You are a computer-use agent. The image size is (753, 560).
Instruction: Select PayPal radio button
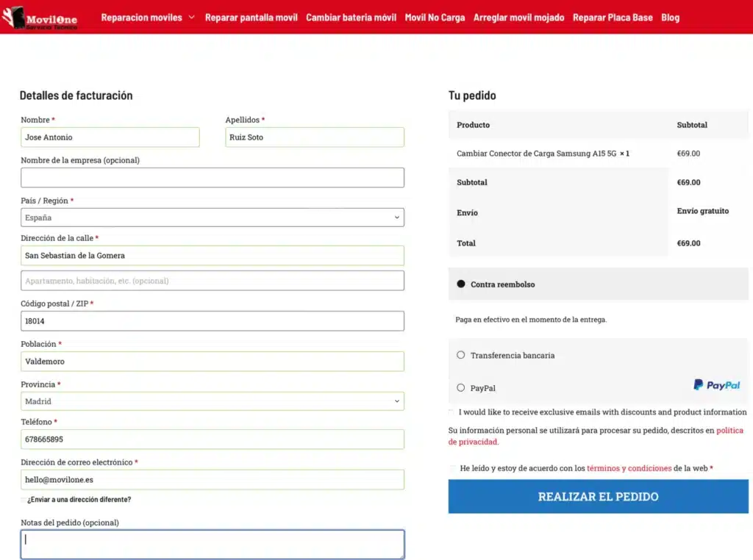461,388
